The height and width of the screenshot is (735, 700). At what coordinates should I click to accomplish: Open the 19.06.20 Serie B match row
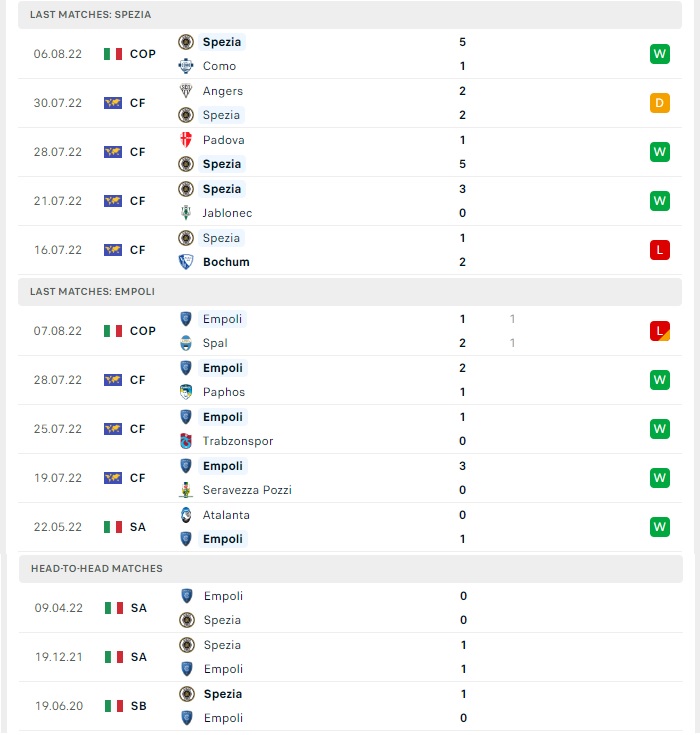click(x=351, y=706)
